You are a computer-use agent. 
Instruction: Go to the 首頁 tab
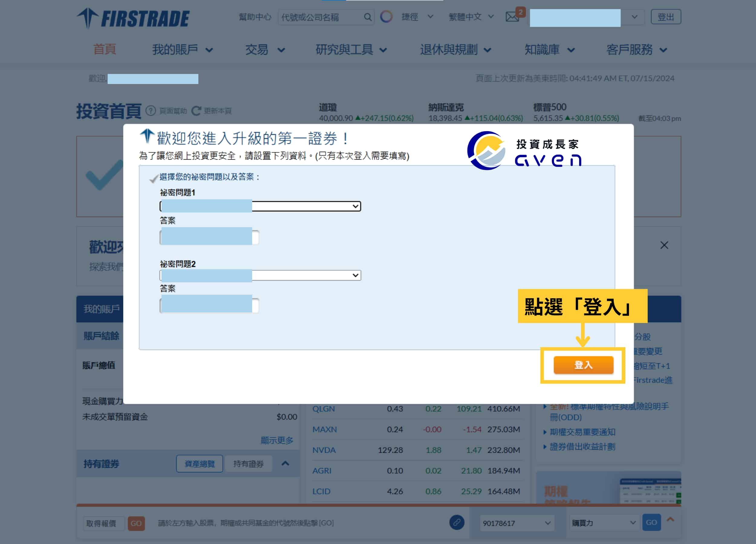pos(104,50)
